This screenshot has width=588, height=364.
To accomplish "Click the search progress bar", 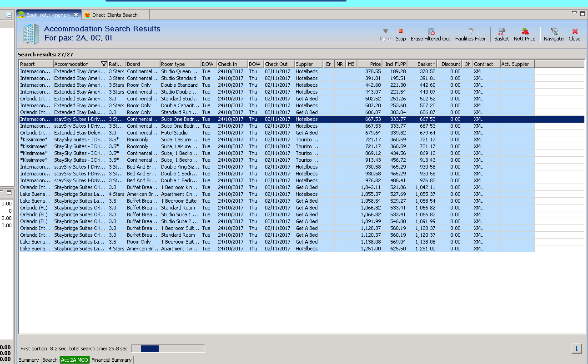I will coord(168,349).
